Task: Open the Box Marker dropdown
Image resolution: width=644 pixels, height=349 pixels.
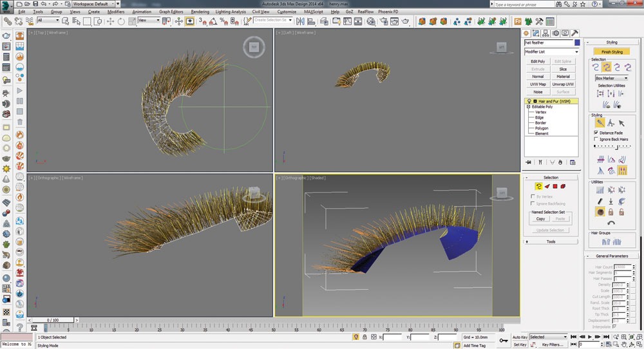Action: 612,78
